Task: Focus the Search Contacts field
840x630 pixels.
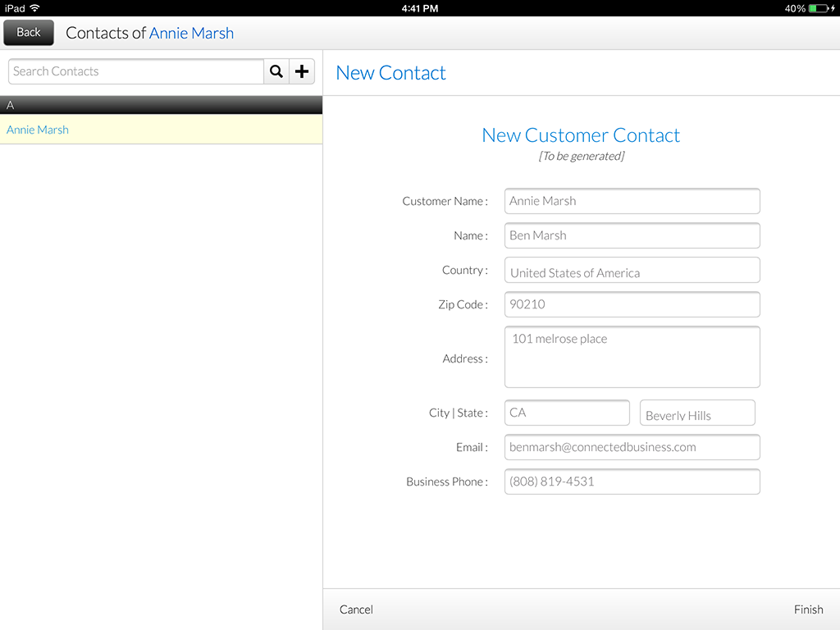Action: click(136, 71)
